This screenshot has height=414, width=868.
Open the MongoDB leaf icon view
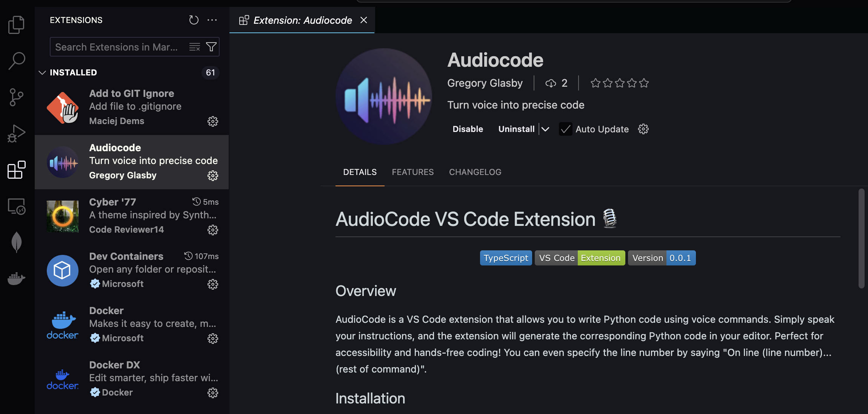coord(16,242)
